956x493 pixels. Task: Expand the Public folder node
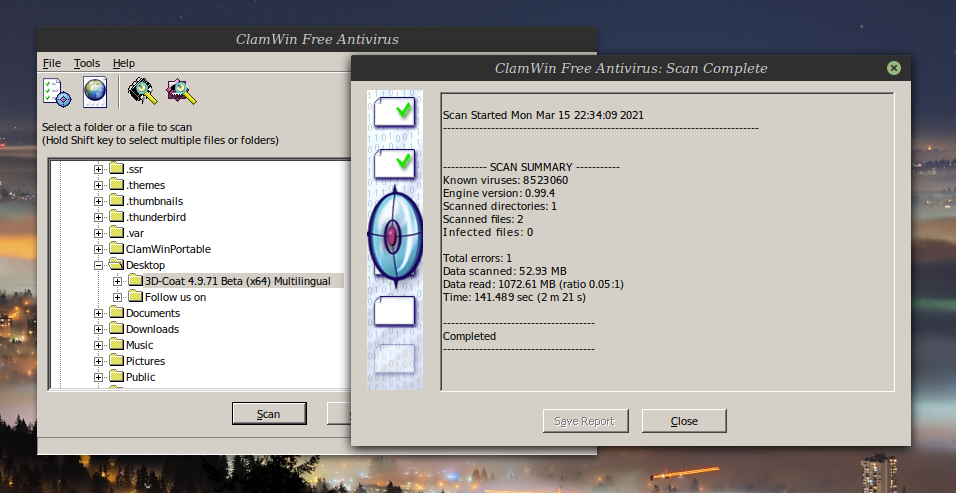pyautogui.click(x=98, y=377)
